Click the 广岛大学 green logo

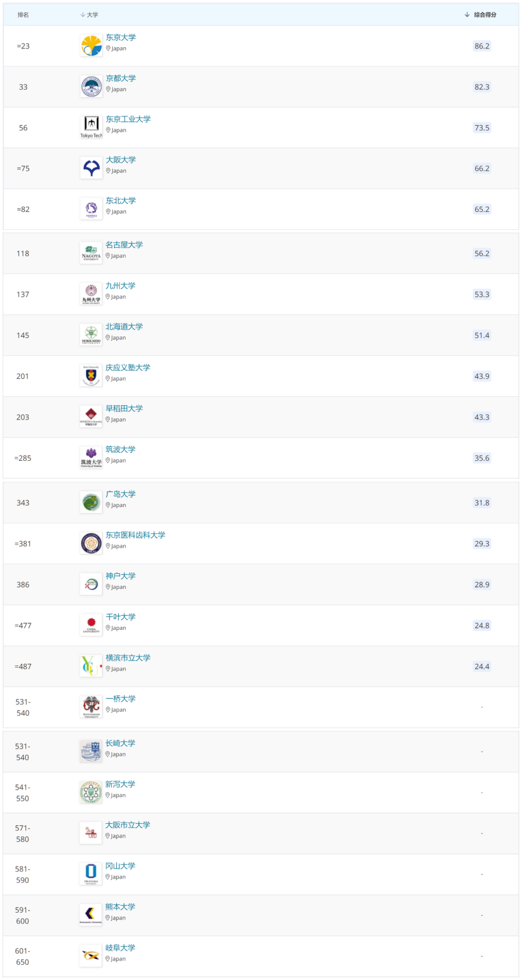pyautogui.click(x=91, y=503)
